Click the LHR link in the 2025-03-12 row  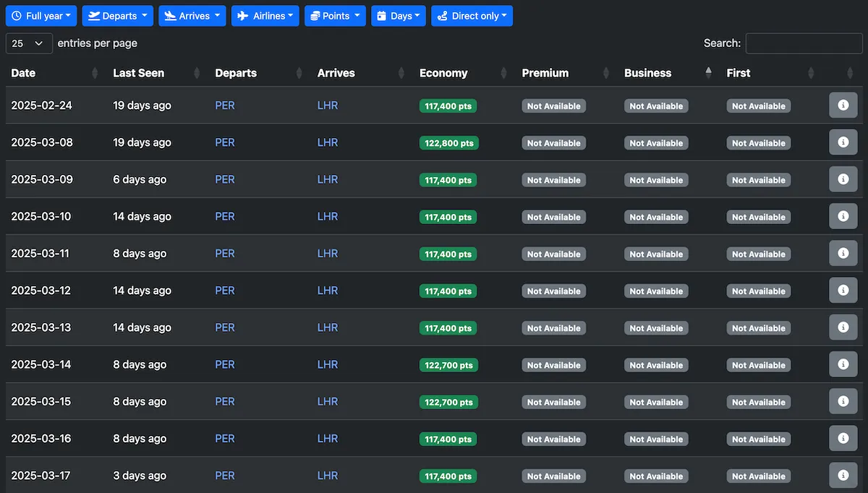coord(328,291)
